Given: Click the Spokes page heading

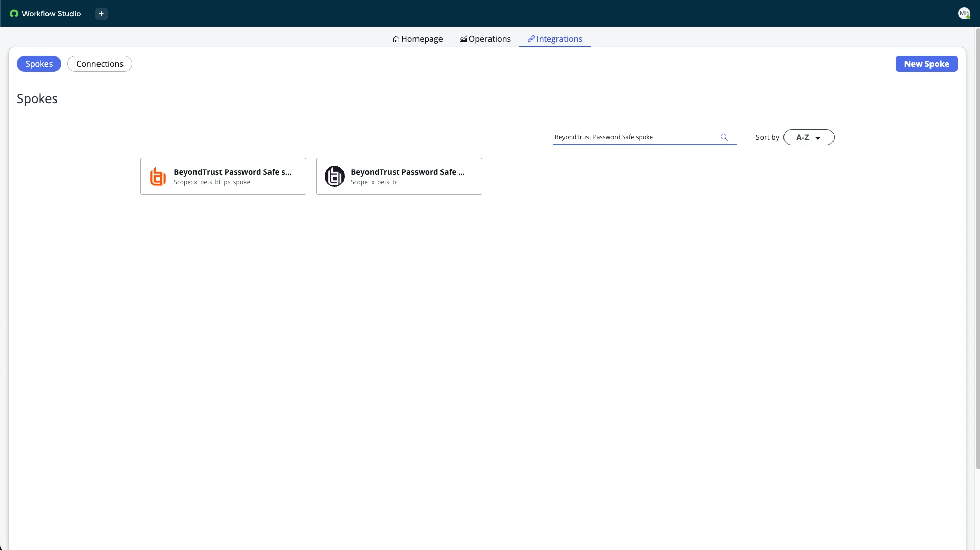Looking at the screenshot, I should 37,98.
